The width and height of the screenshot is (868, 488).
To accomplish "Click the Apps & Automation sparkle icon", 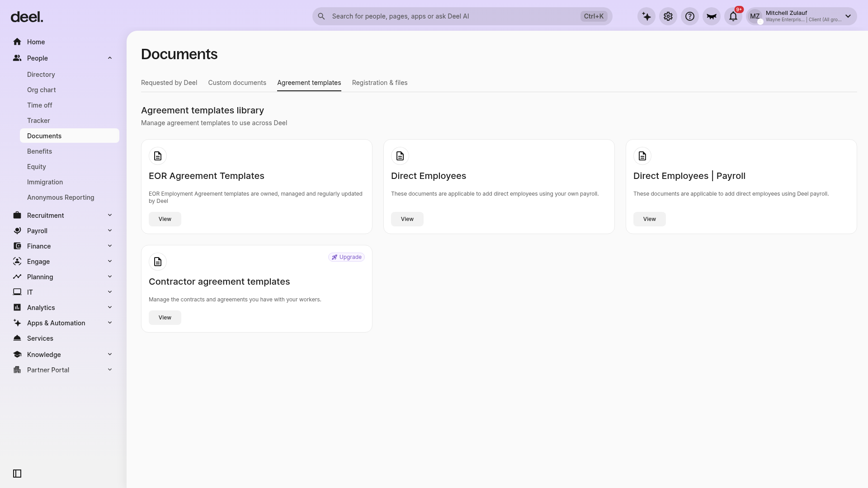I will tap(17, 323).
